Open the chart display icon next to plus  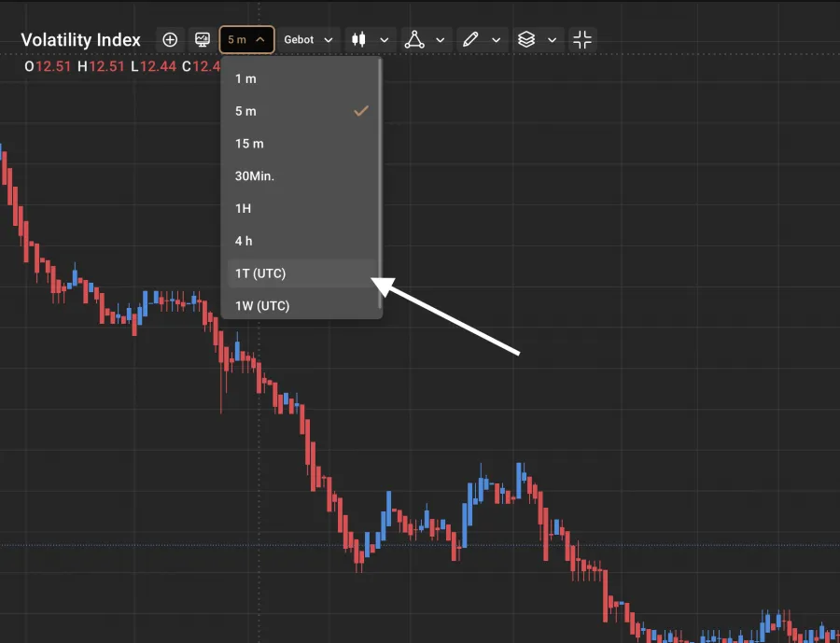pos(202,39)
